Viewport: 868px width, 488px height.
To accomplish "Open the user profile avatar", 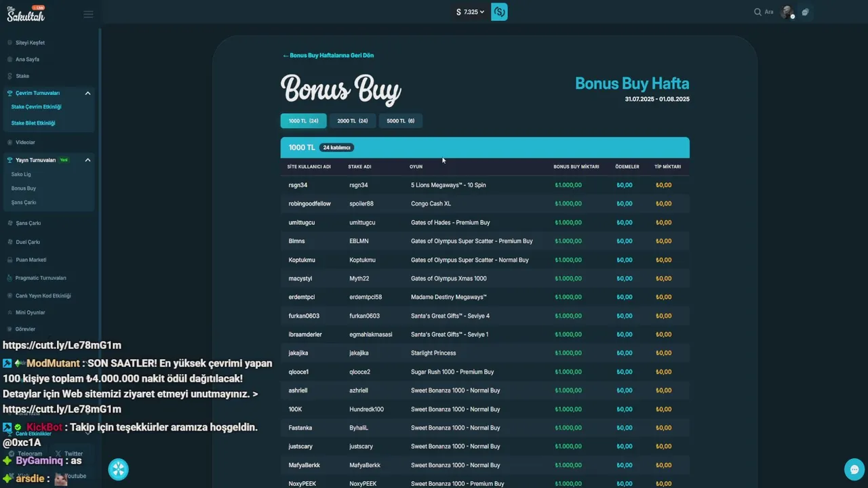I will 787,12.
